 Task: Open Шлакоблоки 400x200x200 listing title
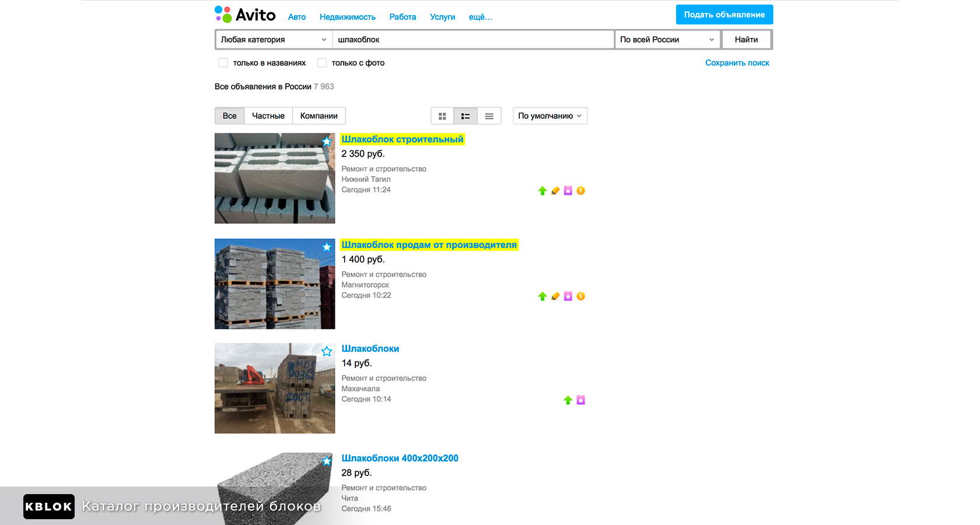(400, 459)
